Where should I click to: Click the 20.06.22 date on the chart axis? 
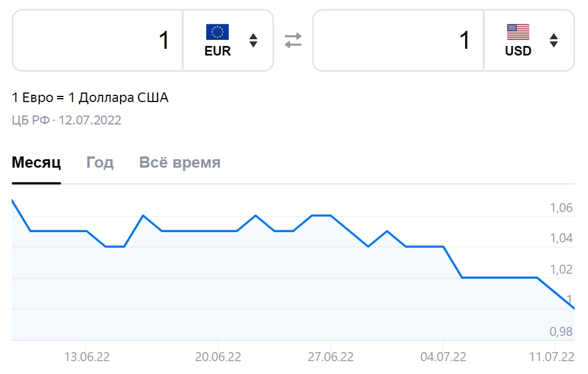coord(218,357)
